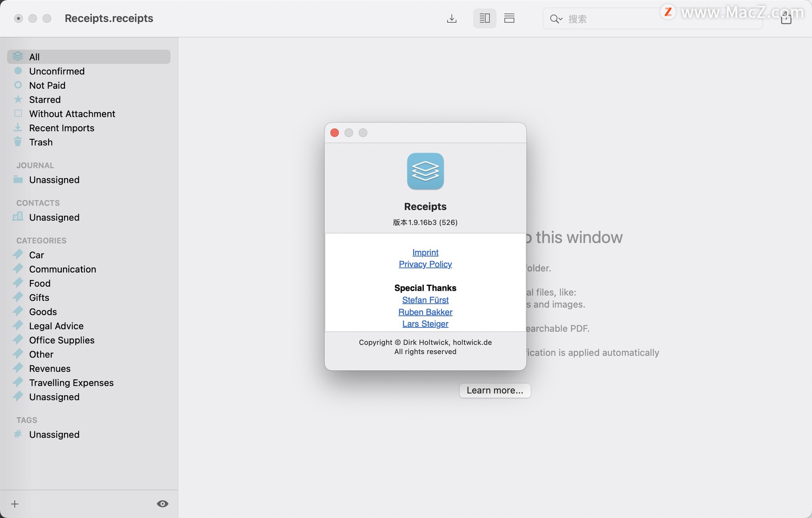
Task: Add a new item with plus button
Action: (x=15, y=504)
